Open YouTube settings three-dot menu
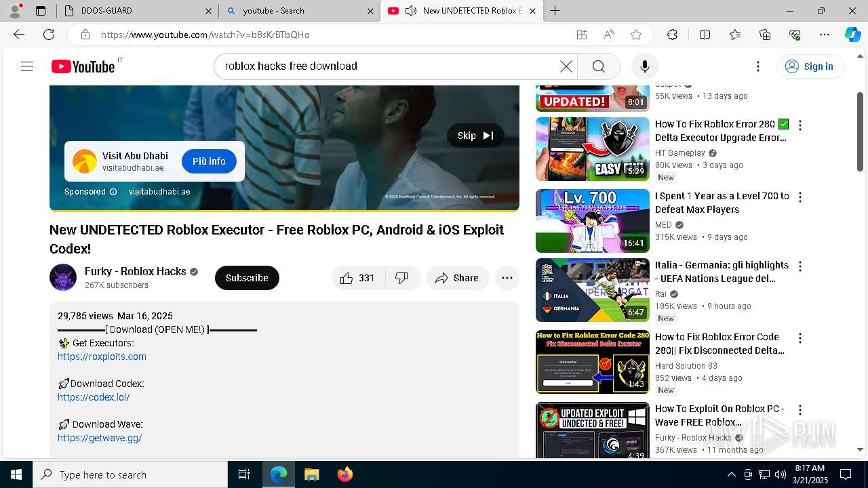Image resolution: width=868 pixels, height=488 pixels. point(758,66)
